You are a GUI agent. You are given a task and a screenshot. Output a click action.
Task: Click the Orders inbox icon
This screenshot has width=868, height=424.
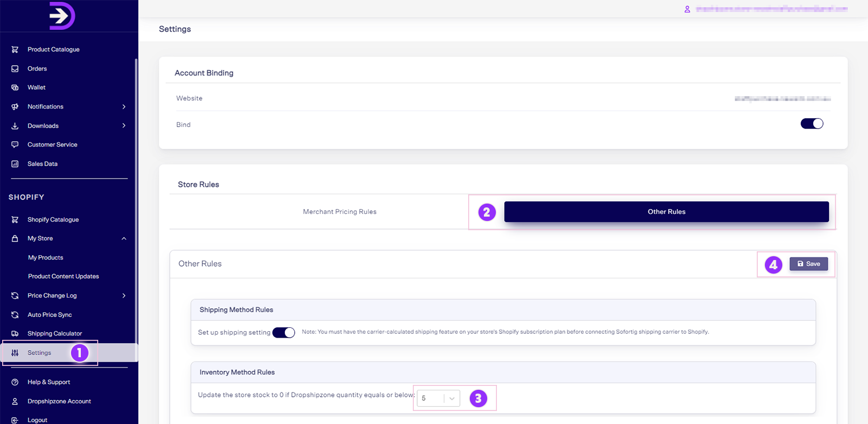[15, 69]
